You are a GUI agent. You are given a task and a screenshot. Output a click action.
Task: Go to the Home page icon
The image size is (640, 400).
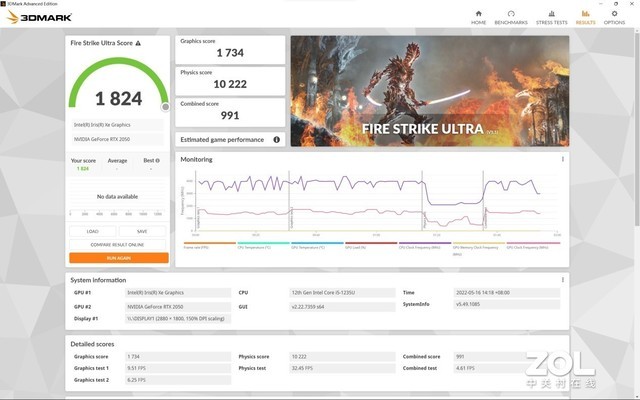(478, 17)
